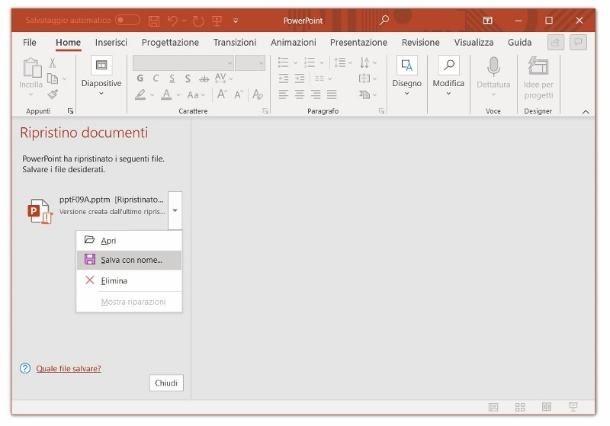The image size is (610, 426).
Task: Open the Modifica dropdown
Action: point(449,77)
